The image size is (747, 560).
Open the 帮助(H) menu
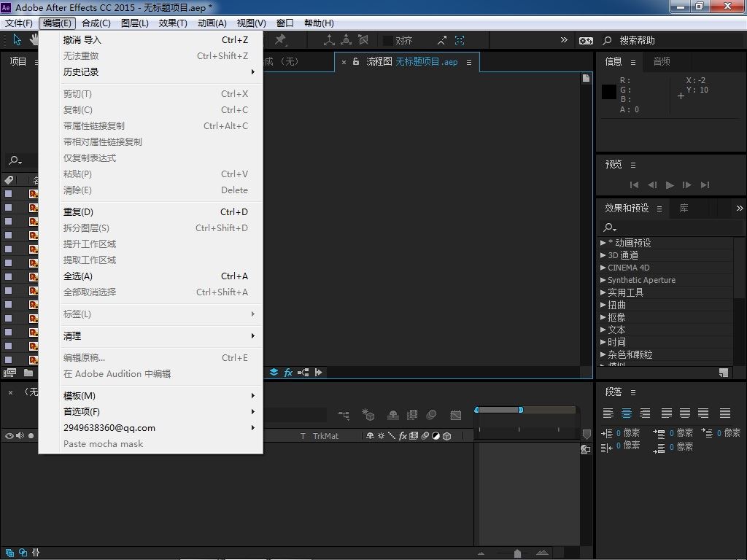pyautogui.click(x=319, y=23)
